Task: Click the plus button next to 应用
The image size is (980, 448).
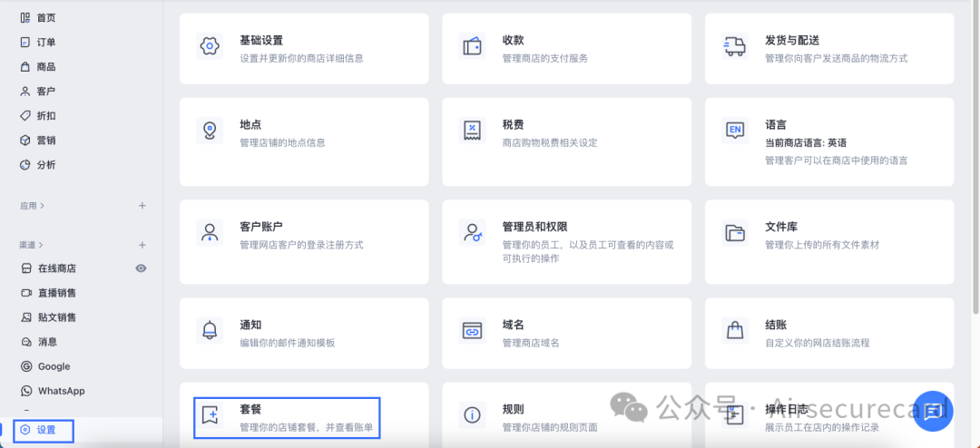Action: pyautogui.click(x=142, y=206)
